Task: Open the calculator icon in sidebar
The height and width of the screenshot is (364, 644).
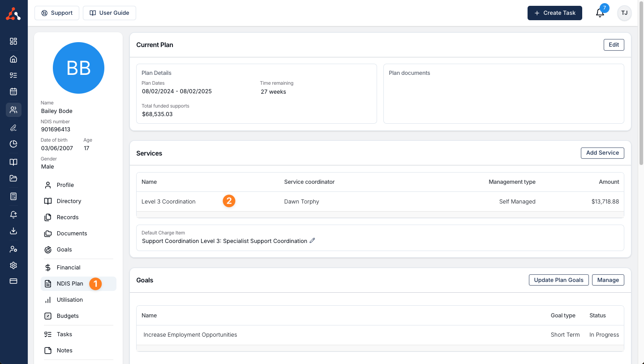Action: tap(13, 196)
